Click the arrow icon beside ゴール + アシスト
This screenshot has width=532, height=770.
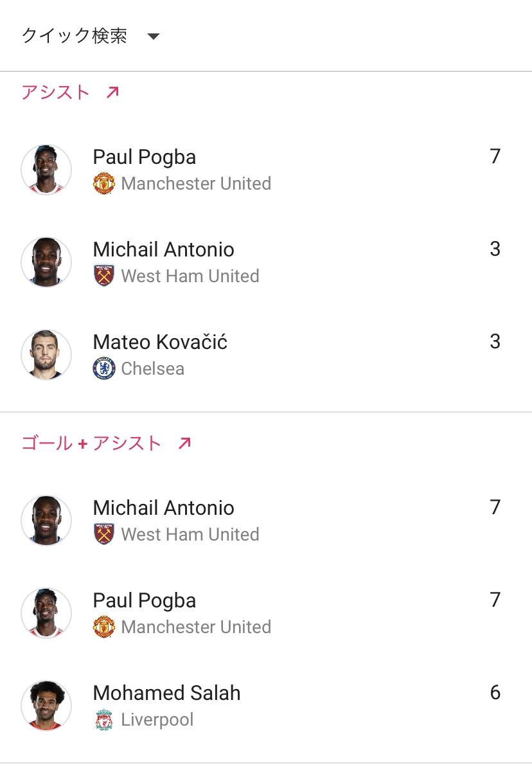[x=184, y=443]
